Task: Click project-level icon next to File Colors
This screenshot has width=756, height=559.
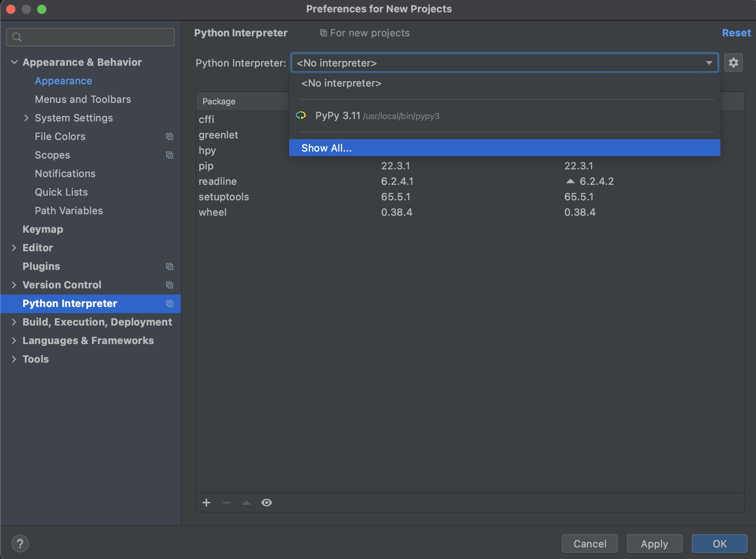Action: (169, 136)
